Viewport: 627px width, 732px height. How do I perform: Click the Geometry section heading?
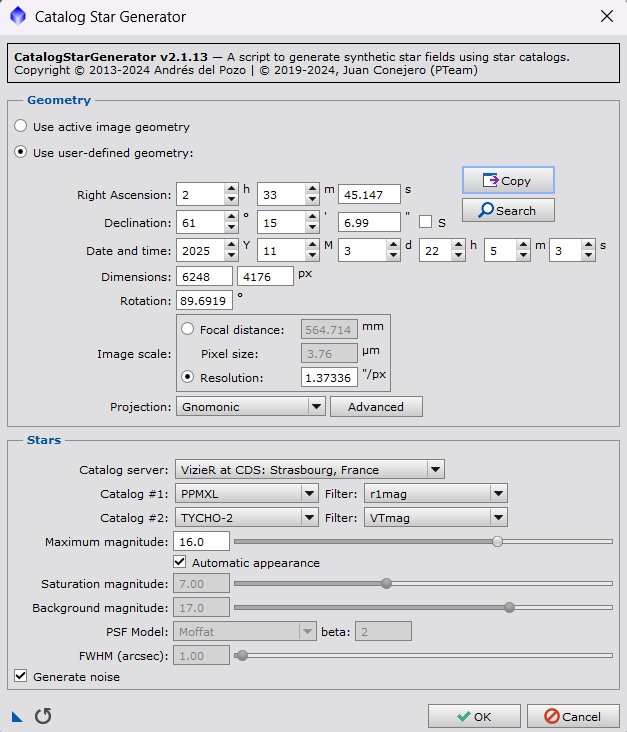click(x=59, y=100)
